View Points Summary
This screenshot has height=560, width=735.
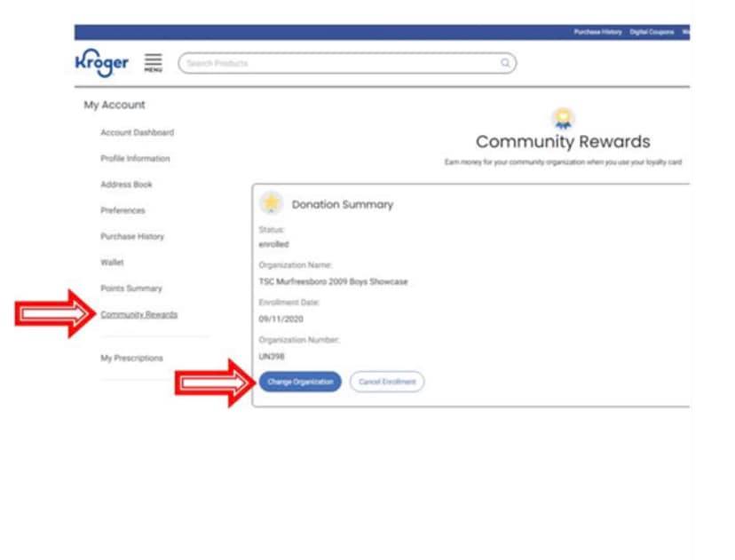(x=131, y=288)
